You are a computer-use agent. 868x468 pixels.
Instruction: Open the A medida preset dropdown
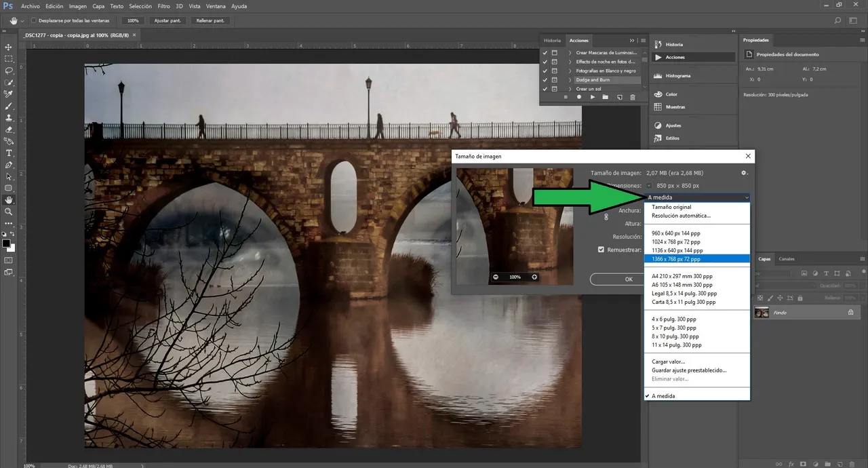point(697,197)
